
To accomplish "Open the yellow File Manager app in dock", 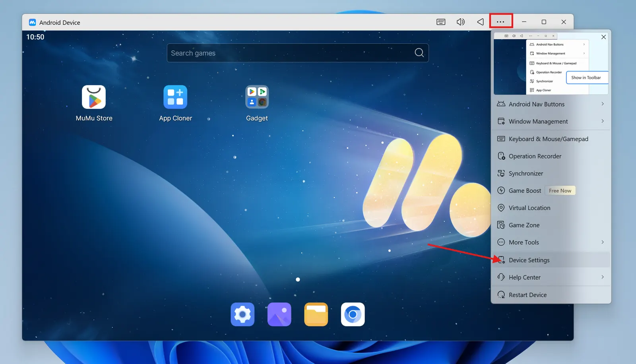I will tap(316, 314).
